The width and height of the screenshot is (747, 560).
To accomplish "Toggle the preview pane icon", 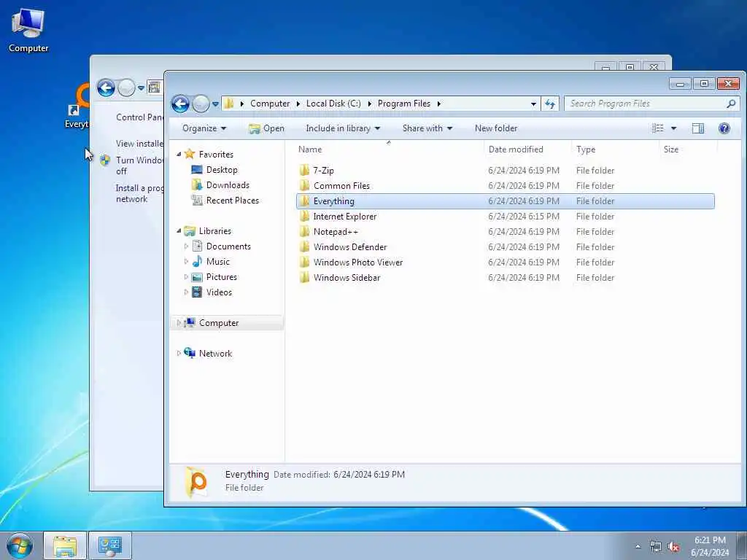I will tap(698, 128).
